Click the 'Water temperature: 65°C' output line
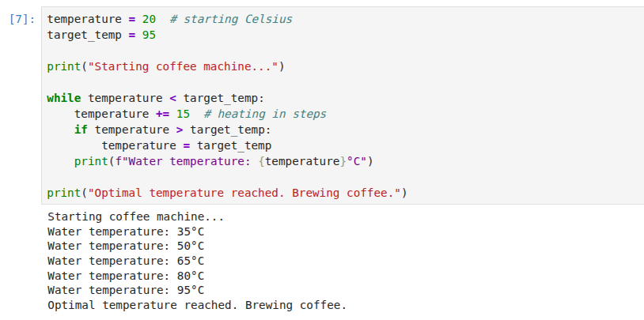The image size is (644, 320). pyautogui.click(x=126, y=261)
